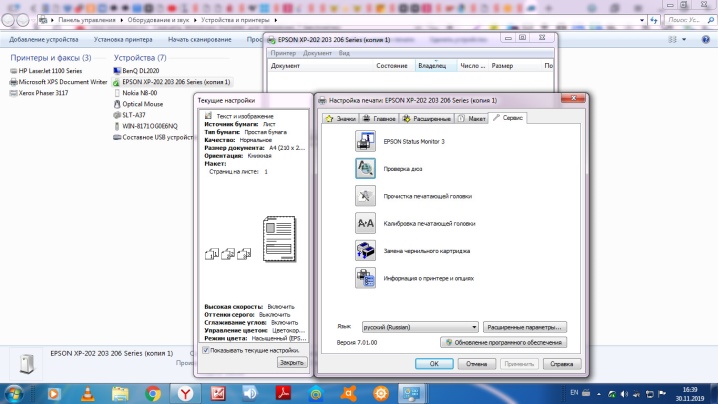
Task: Open Adobe Reader from the taskbar
Action: (x=283, y=393)
